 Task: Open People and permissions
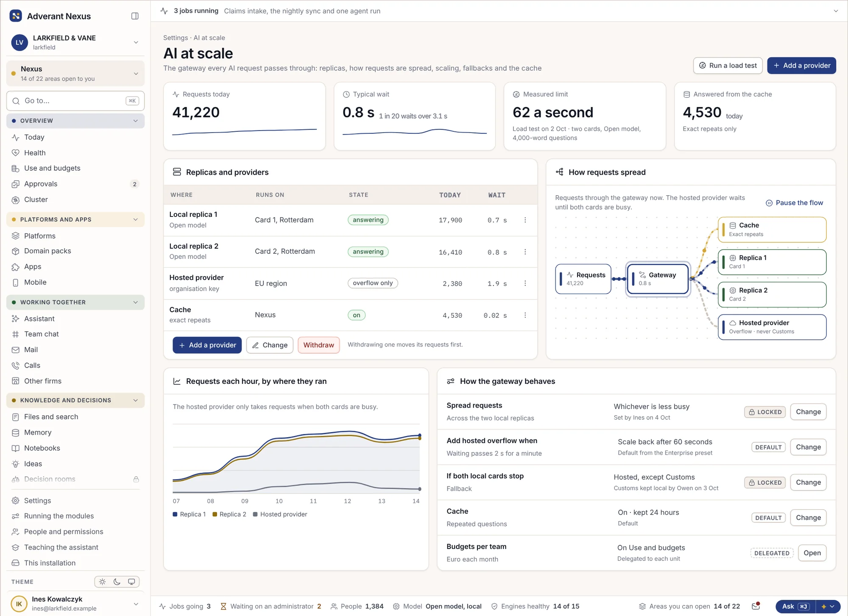point(75,532)
